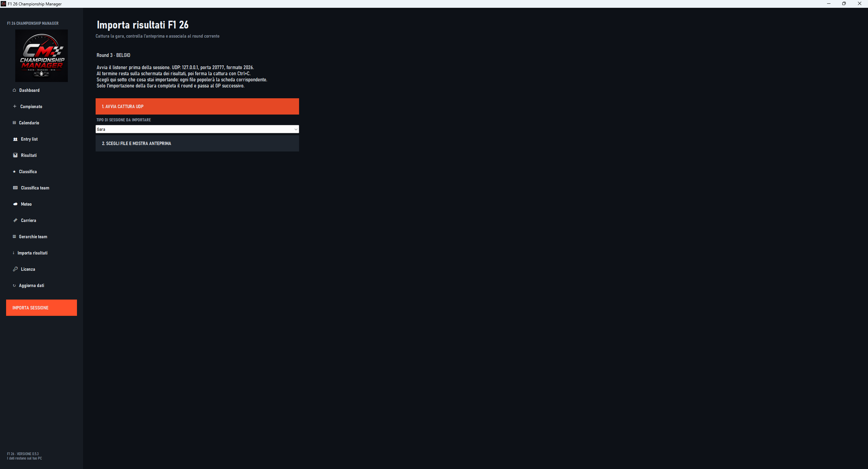Click the Gerarchie team grid icon
The image size is (868, 469).
click(x=14, y=237)
